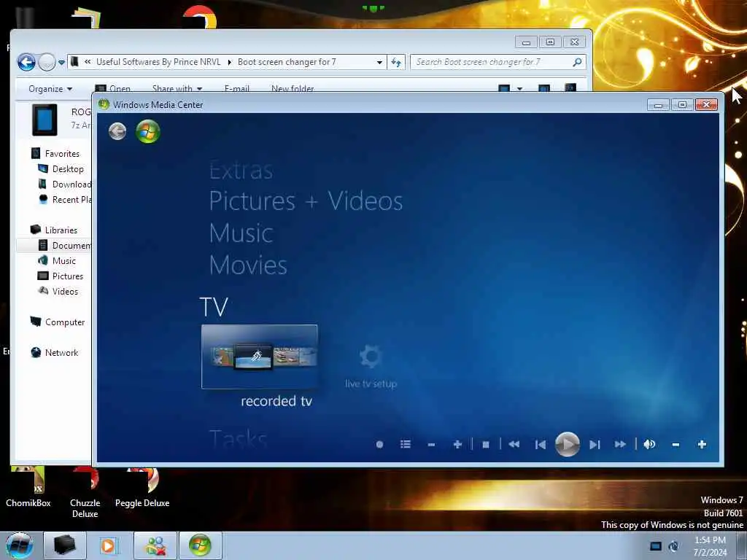Click the change view icon in Explorer

coord(504,88)
